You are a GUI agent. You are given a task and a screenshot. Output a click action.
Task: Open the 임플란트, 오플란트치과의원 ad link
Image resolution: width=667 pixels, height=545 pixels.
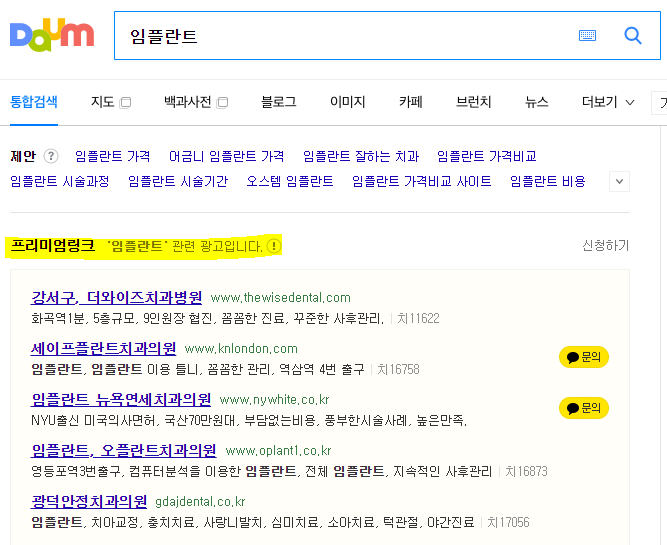click(x=124, y=451)
